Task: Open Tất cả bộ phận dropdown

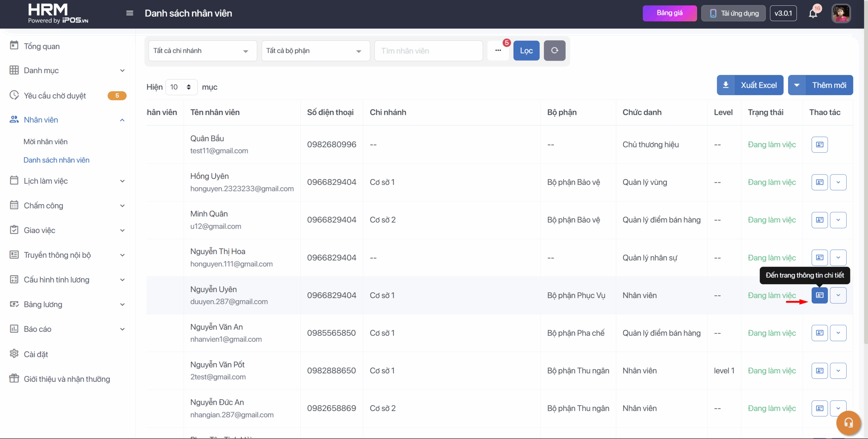Action: click(x=315, y=51)
